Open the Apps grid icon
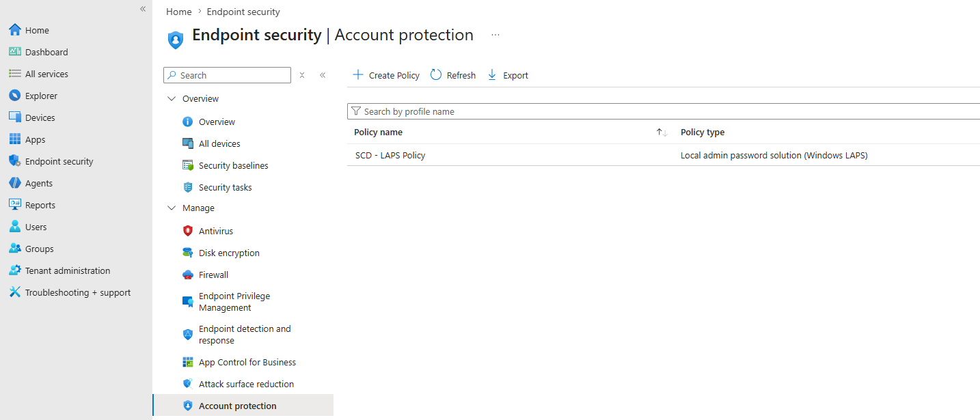This screenshot has width=980, height=420. 14,139
